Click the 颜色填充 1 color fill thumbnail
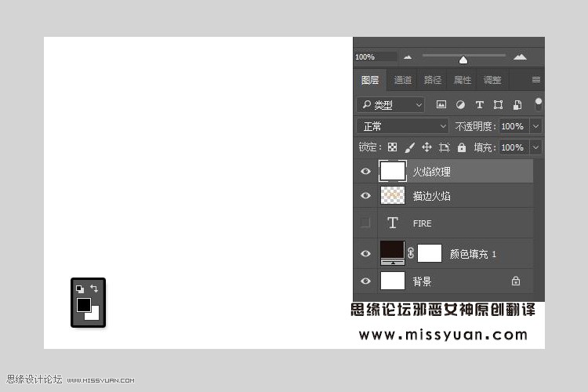 pos(392,253)
